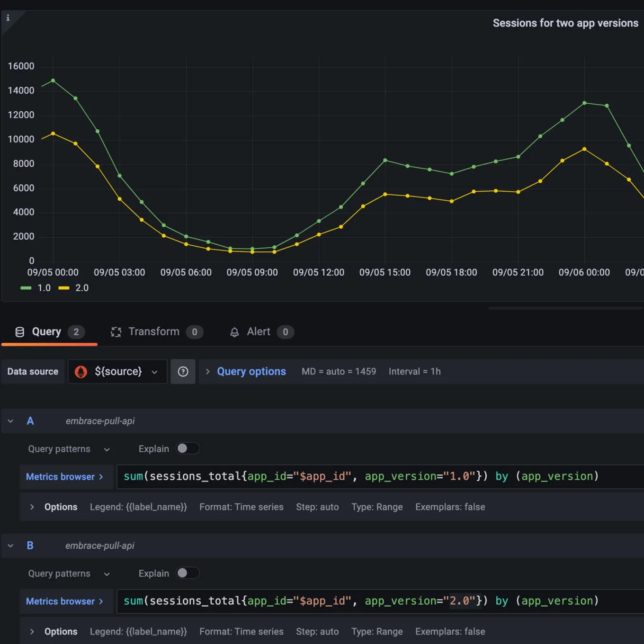Image resolution: width=644 pixels, height=644 pixels.
Task: Click the MD = auto = 1459 text
Action: coord(339,372)
